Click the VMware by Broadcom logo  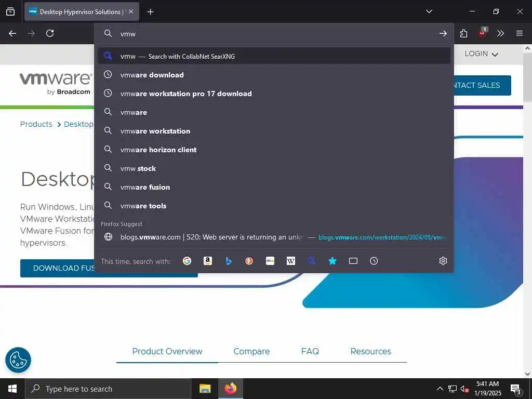tap(56, 84)
